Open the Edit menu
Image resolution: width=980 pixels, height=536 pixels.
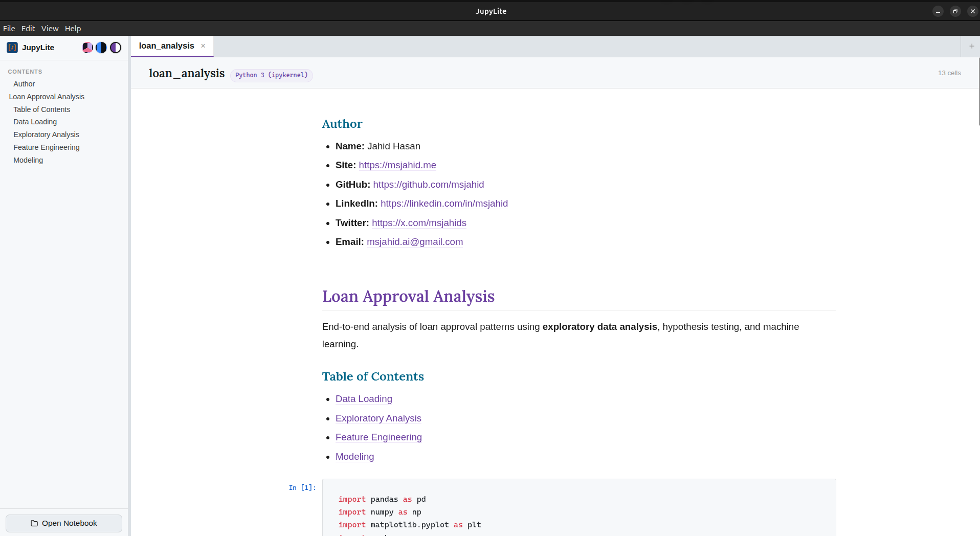point(28,28)
